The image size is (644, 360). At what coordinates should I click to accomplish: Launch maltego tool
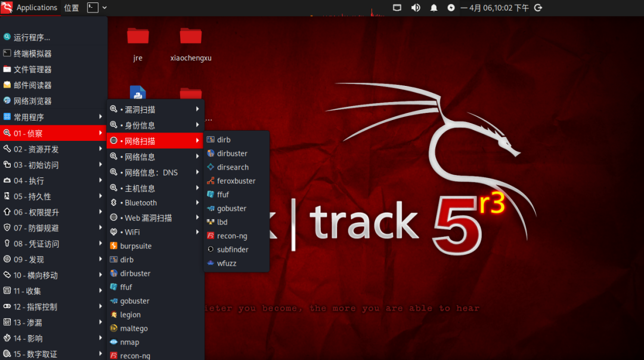coord(155,328)
